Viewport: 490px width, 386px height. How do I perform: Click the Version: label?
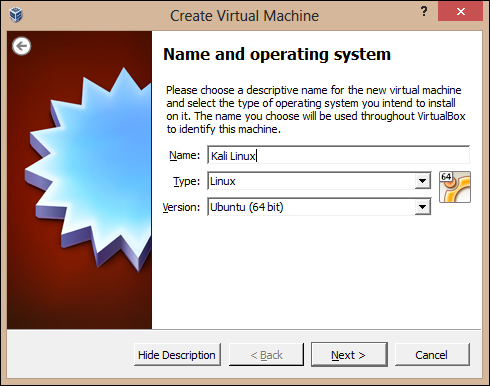pos(181,207)
